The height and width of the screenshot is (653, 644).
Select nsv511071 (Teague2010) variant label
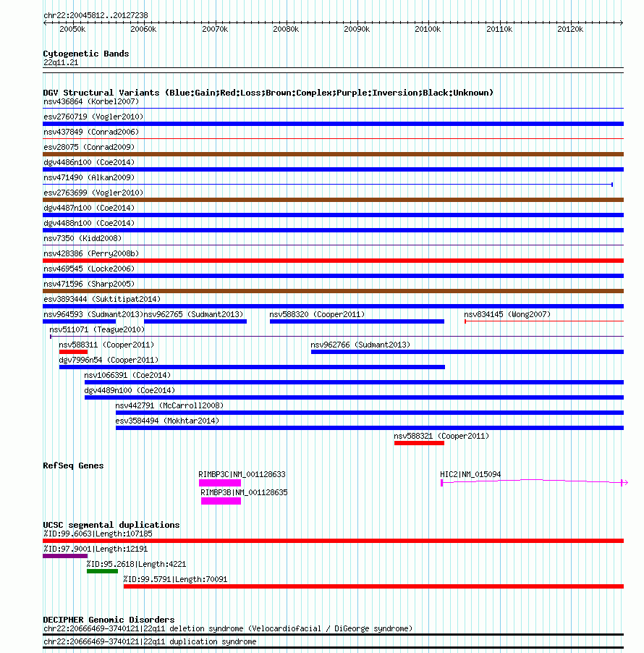point(97,329)
